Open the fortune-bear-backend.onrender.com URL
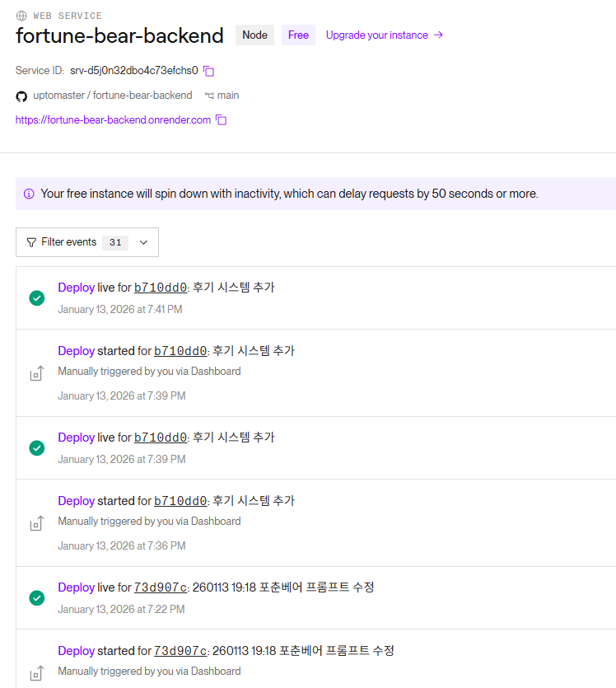This screenshot has height=688, width=616. 113,120
